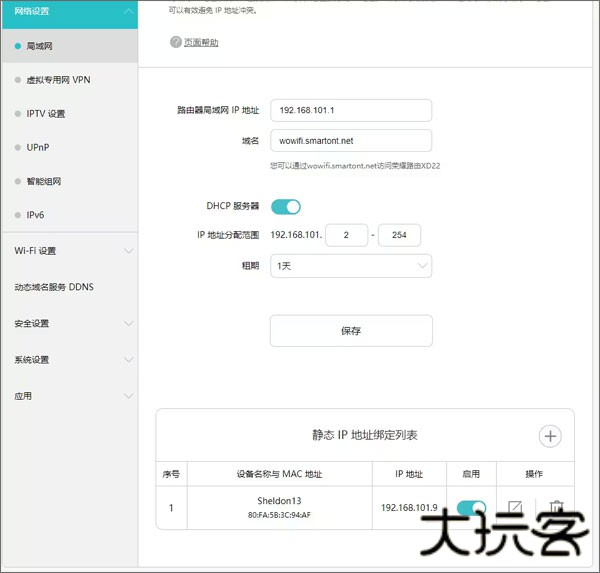Collapse the 网络设置 menu header
600x573 pixels.
coord(69,11)
